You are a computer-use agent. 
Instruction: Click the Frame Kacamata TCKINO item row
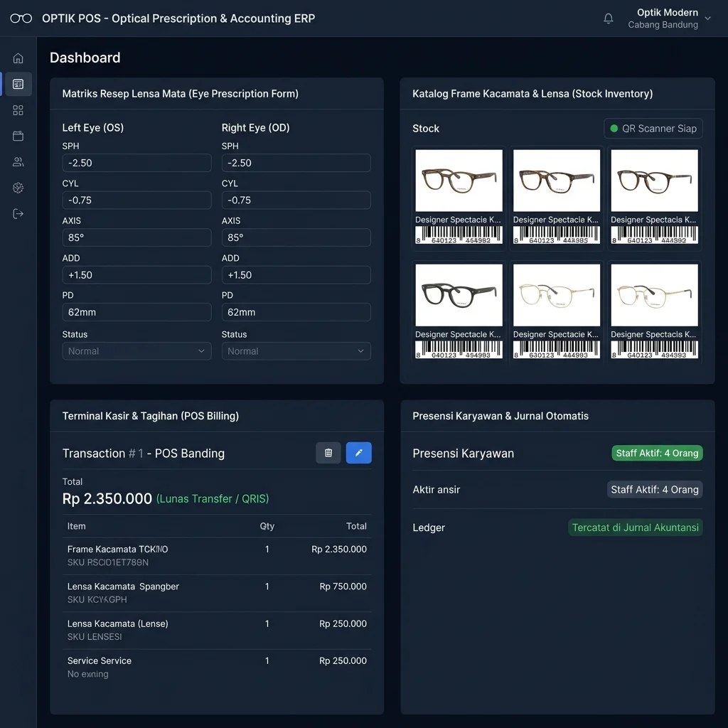tap(217, 556)
